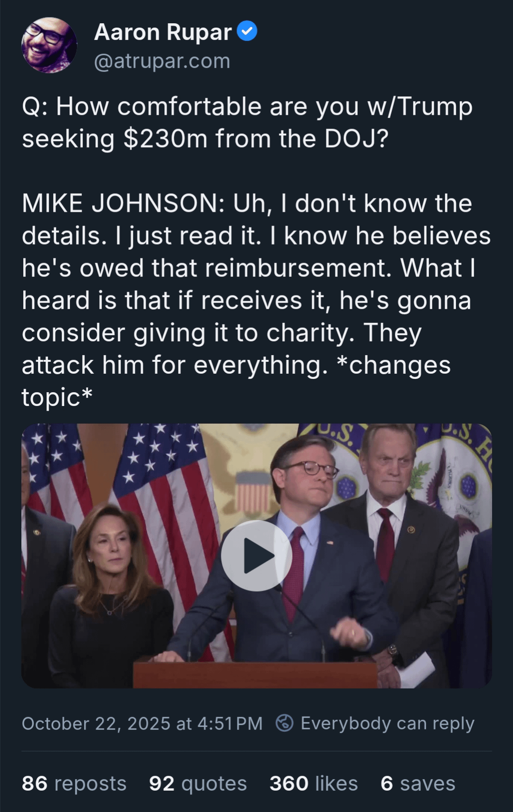Open the @atrupar.com handle link
The width and height of the screenshot is (513, 812).
coord(162,61)
